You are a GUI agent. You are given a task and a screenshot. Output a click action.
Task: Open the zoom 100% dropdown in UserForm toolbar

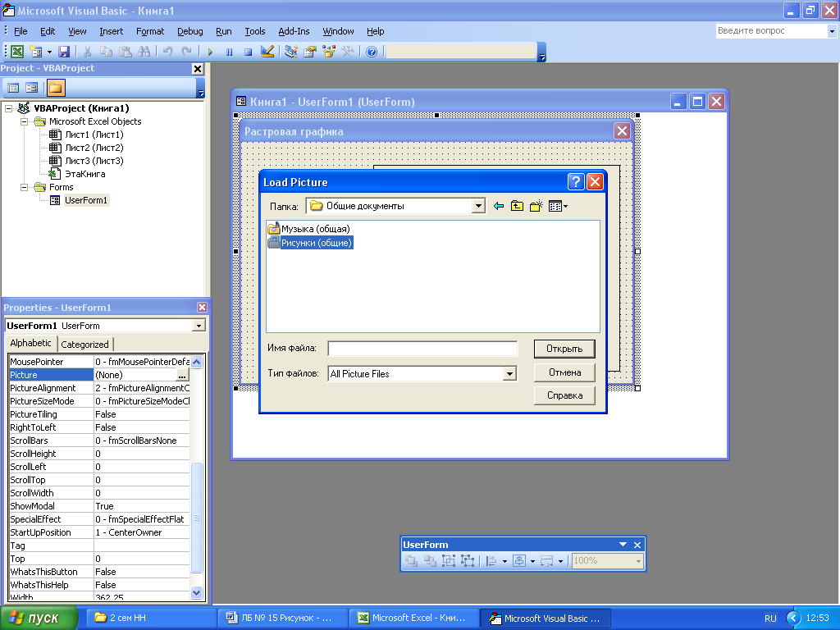point(638,561)
